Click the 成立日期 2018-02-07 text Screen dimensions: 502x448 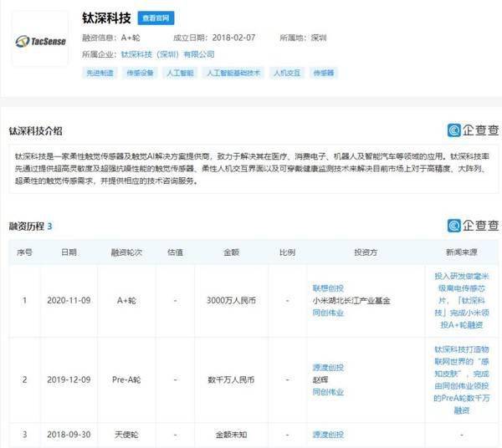pos(214,38)
